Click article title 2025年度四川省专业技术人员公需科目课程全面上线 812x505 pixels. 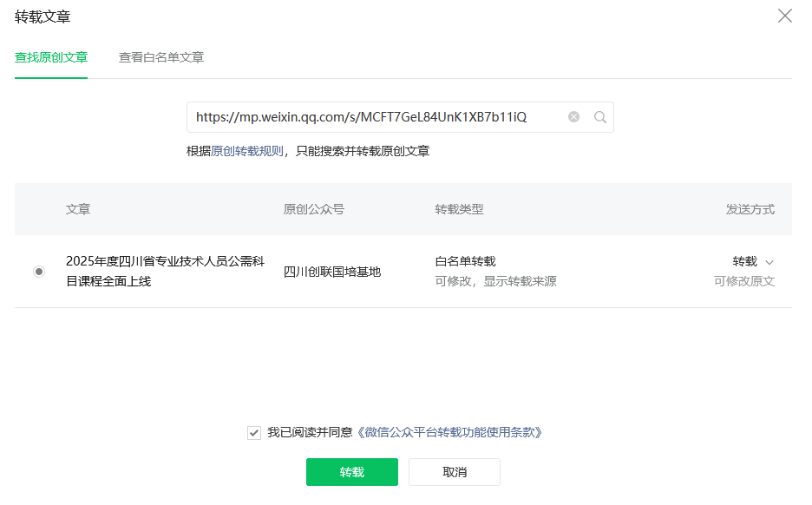[165, 272]
